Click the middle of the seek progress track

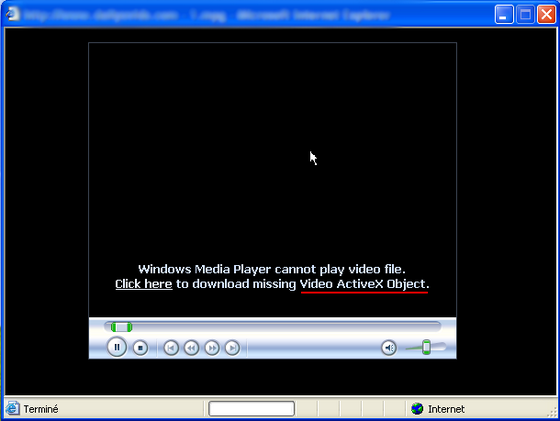pos(272,326)
